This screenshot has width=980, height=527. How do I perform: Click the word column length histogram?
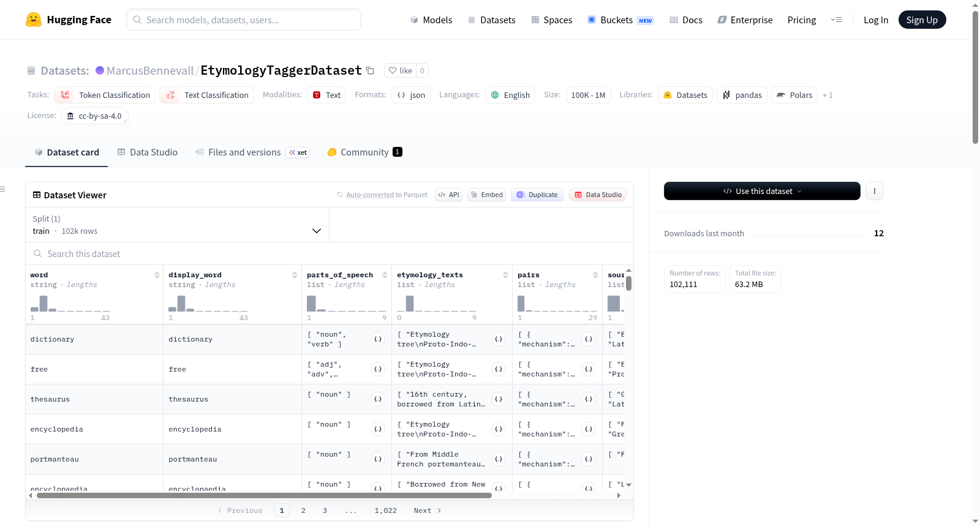click(x=70, y=304)
